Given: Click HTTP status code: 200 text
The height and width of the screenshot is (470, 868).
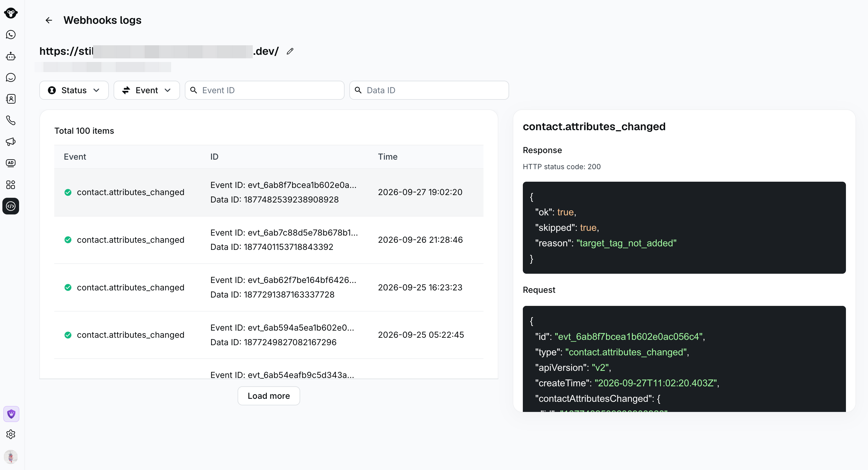Looking at the screenshot, I should point(561,167).
